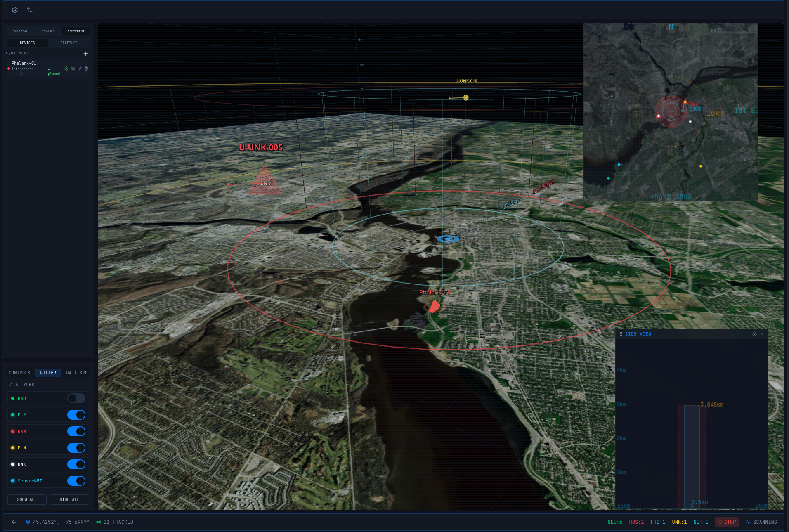Screen dimensions: 789x532
Task: Click SIDE VIEW panel title
Action: pos(638,334)
